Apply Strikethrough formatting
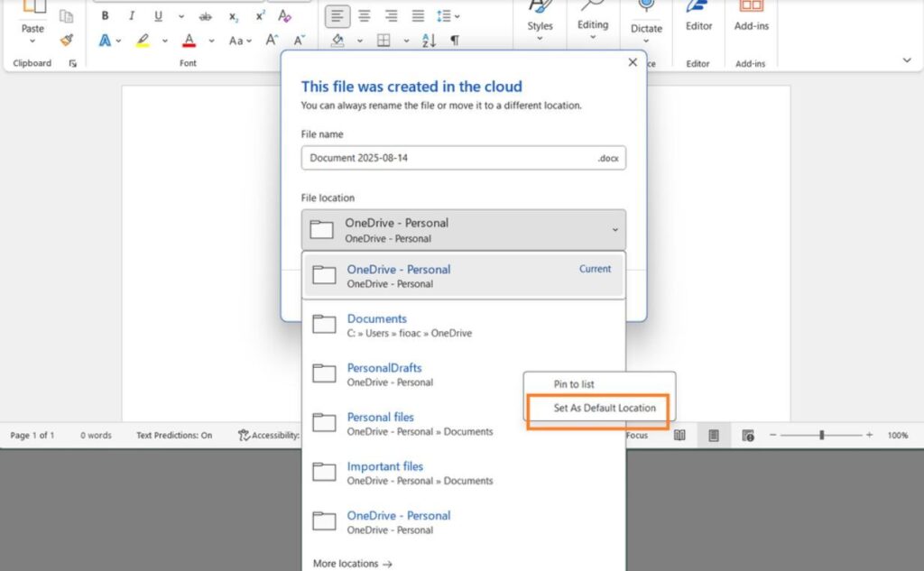This screenshot has height=571, width=924. pyautogui.click(x=205, y=16)
